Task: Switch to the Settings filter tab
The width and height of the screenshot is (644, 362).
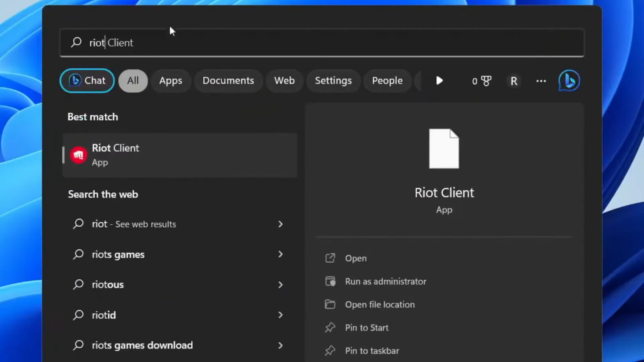Action: (333, 81)
